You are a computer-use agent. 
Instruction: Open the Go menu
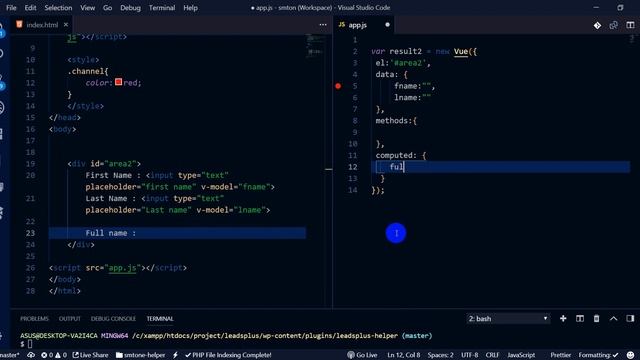[107, 8]
